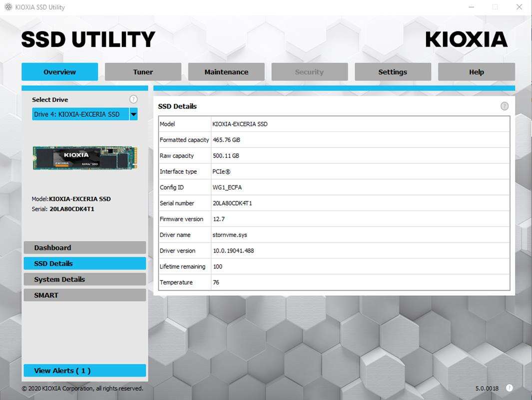Click View Alerts ( 1 ) button
The image size is (532, 400).
pos(84,370)
